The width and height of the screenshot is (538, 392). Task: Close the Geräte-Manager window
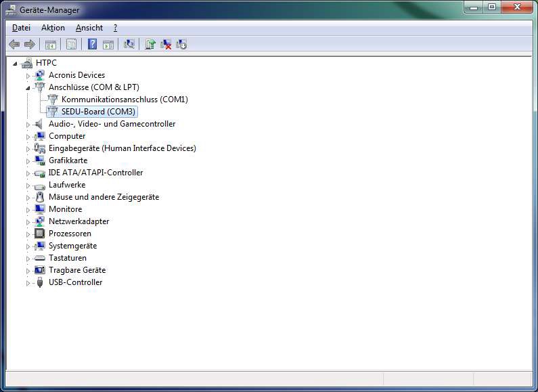[x=517, y=7]
